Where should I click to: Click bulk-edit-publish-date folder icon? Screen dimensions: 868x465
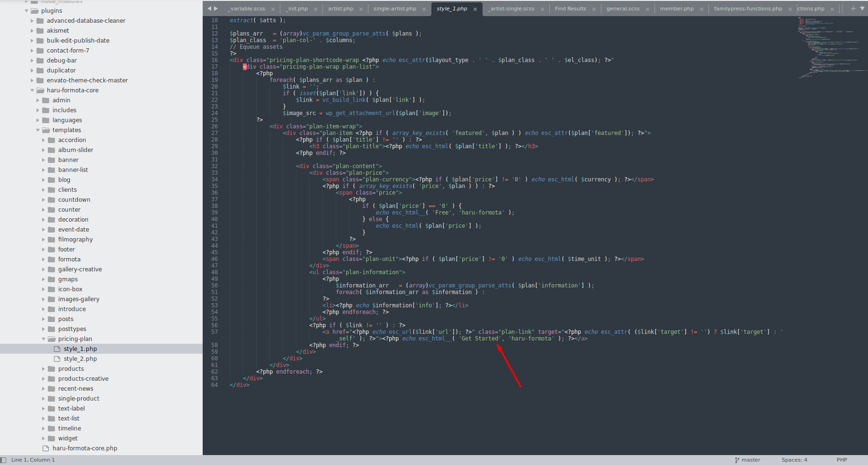(40, 41)
